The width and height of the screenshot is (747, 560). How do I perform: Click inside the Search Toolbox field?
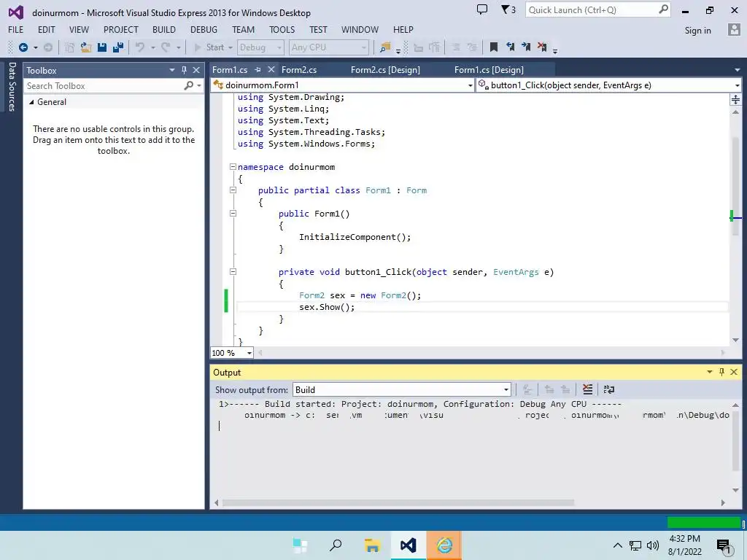(104, 86)
